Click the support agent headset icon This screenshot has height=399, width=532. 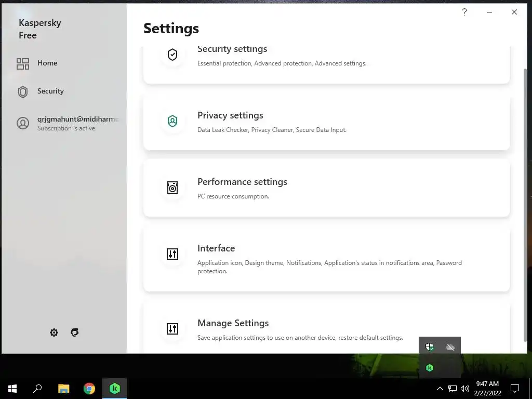[x=75, y=332]
